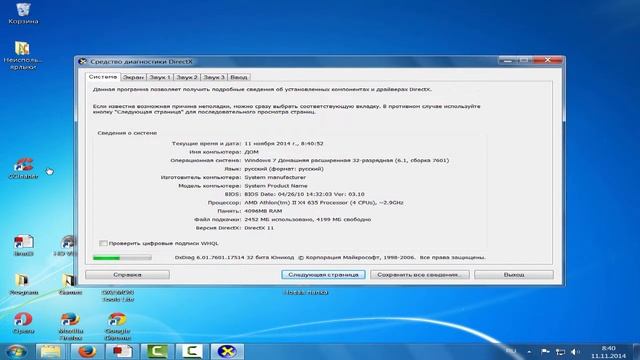The width and height of the screenshot is (640, 360).
Task: Click the Справка button
Action: point(127,275)
